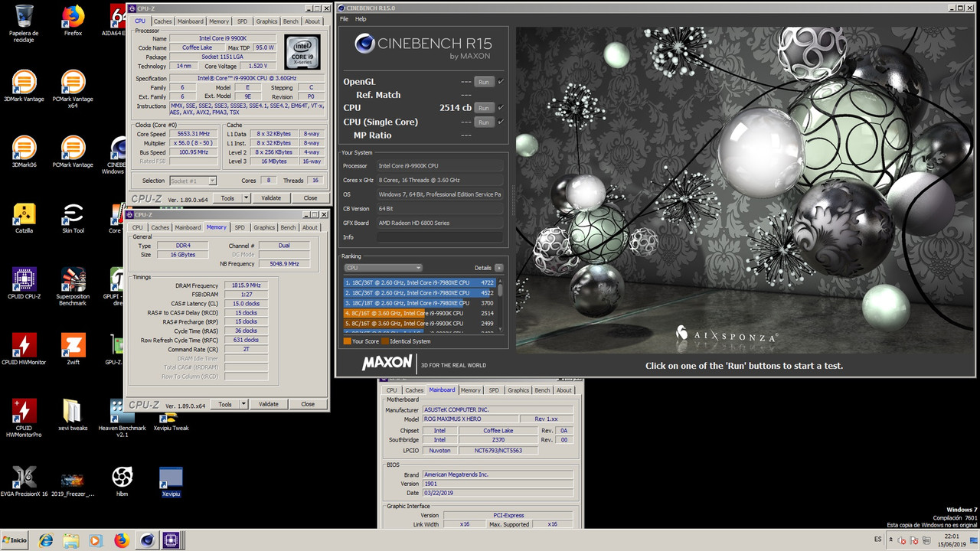This screenshot has width=980, height=551.
Task: Click the Info input field in Cinebench
Action: pyautogui.click(x=439, y=237)
